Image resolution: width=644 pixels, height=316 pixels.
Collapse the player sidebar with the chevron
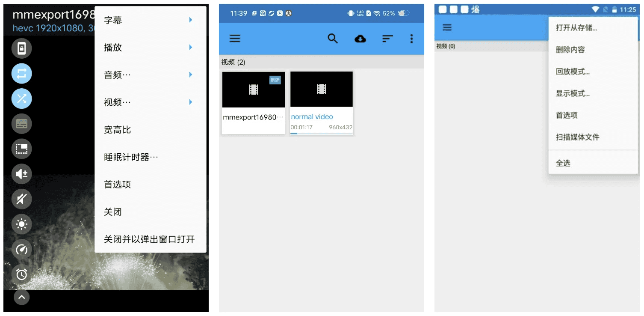(x=21, y=297)
